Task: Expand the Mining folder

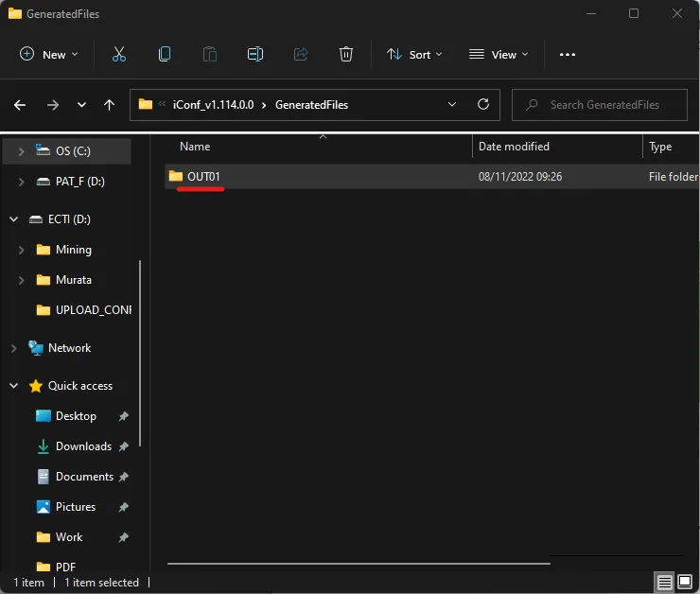Action: pyautogui.click(x=21, y=250)
